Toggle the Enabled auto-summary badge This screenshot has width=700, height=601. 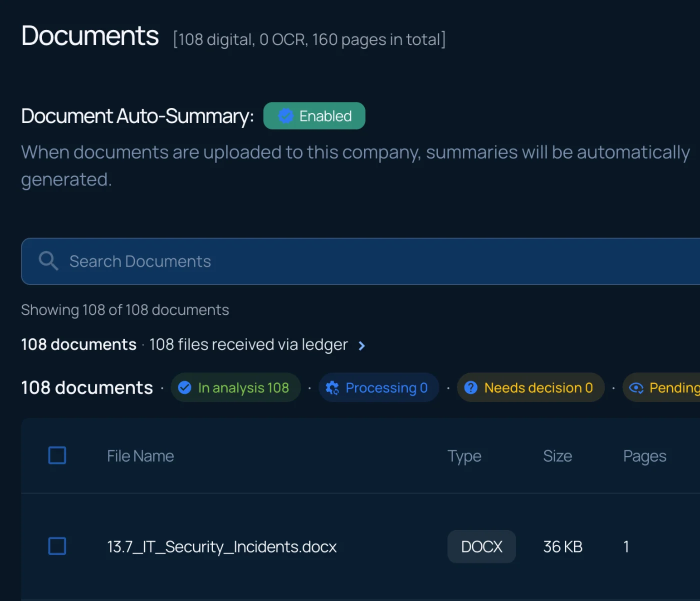coord(314,116)
